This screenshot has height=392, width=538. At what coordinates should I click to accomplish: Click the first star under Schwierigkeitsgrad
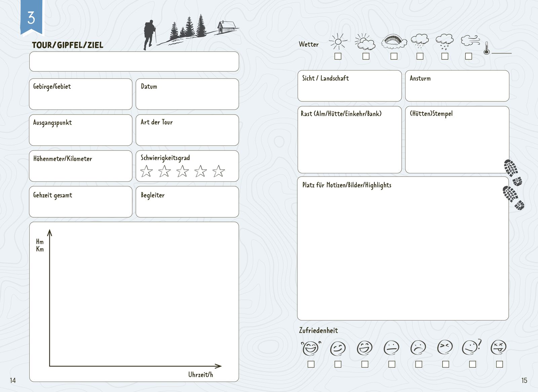[146, 171]
